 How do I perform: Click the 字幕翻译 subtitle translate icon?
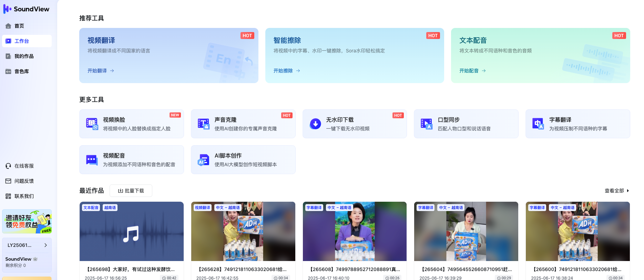(538, 124)
